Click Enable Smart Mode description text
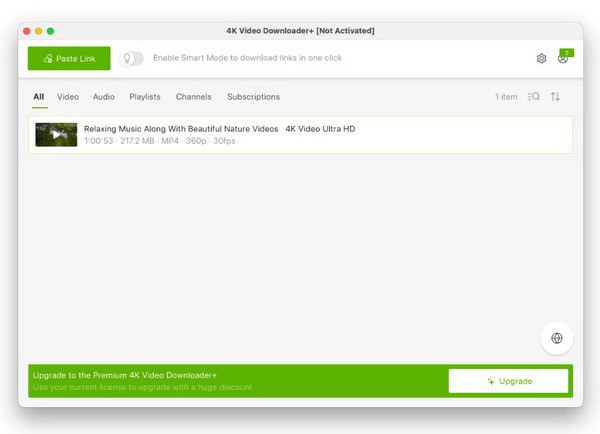The width and height of the screenshot is (600, 434). point(247,58)
